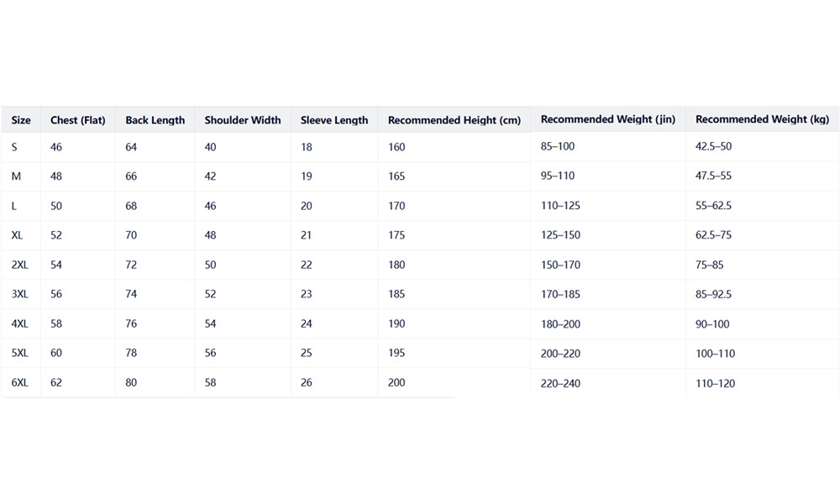
Task: Click the Recommended Weight (jin) header
Action: 608,119
